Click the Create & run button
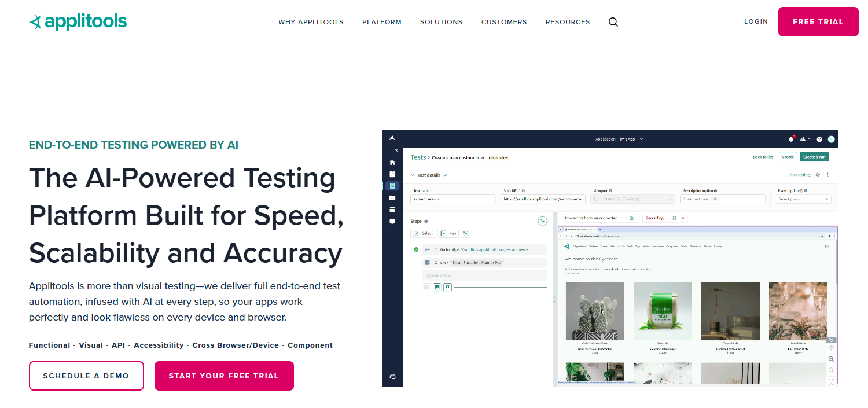The width and height of the screenshot is (868, 408). (814, 157)
